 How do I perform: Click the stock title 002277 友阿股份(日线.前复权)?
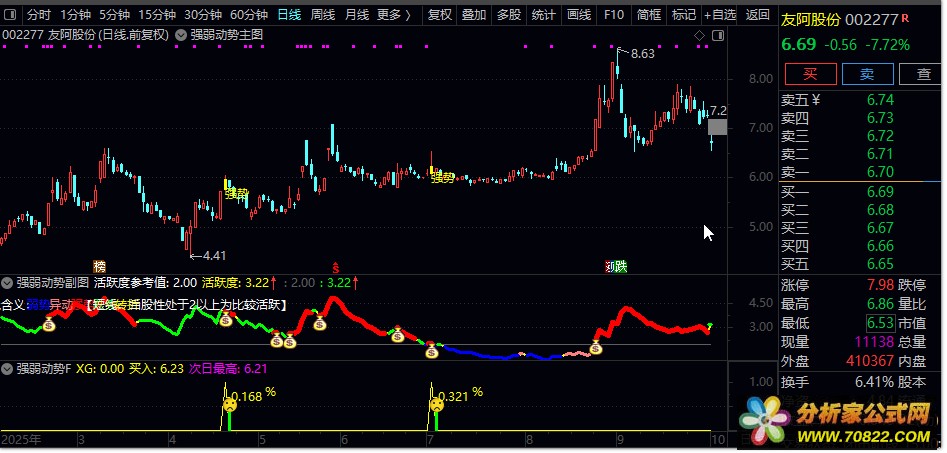point(86,35)
